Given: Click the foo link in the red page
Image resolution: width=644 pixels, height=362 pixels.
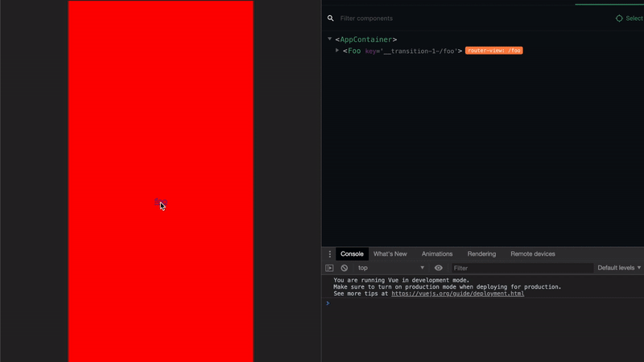Looking at the screenshot, I should 159,202.
